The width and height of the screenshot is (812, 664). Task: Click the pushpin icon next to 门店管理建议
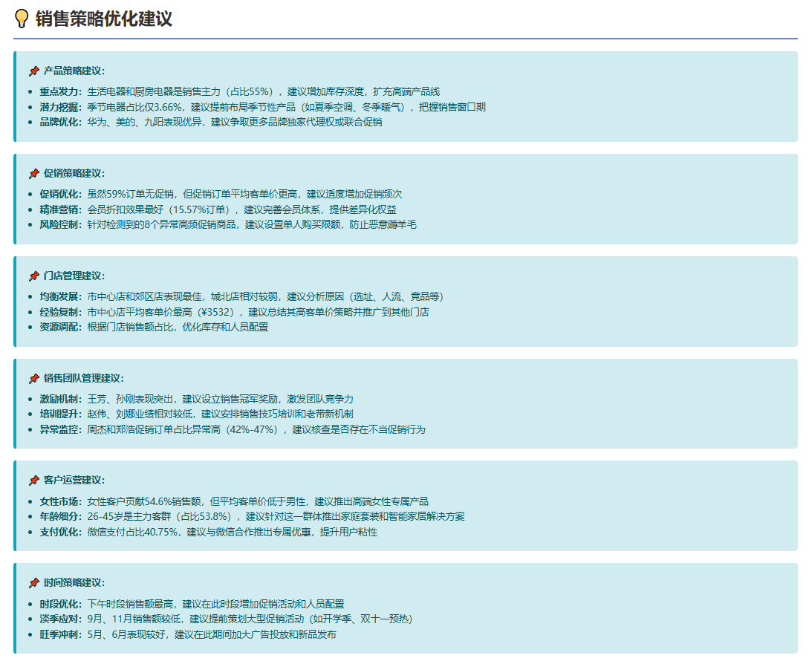(x=33, y=276)
